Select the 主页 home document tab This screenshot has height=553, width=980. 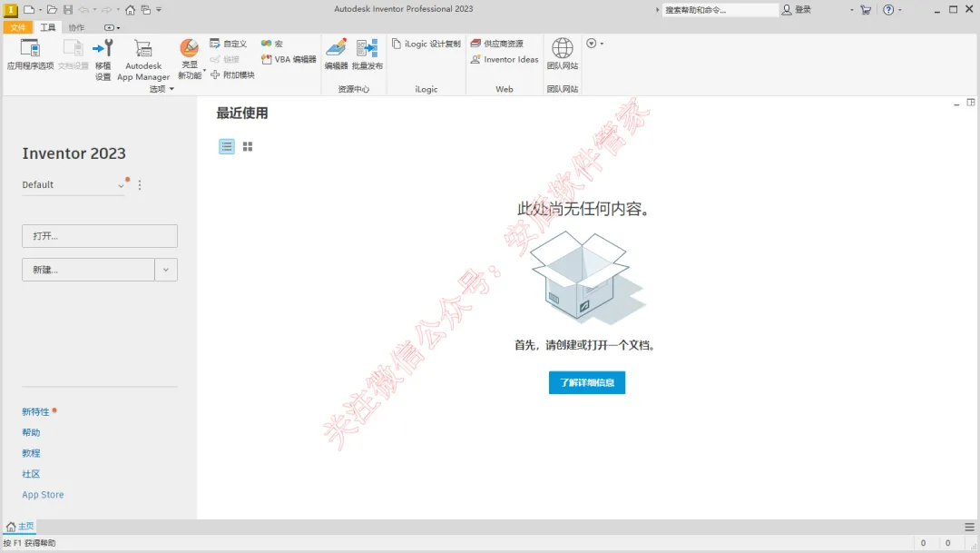pyautogui.click(x=20, y=526)
